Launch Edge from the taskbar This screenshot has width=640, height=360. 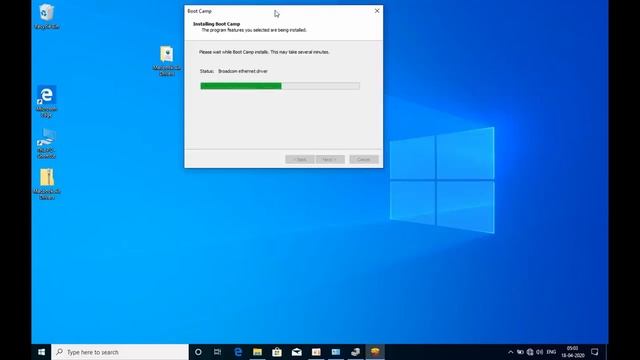[238, 352]
